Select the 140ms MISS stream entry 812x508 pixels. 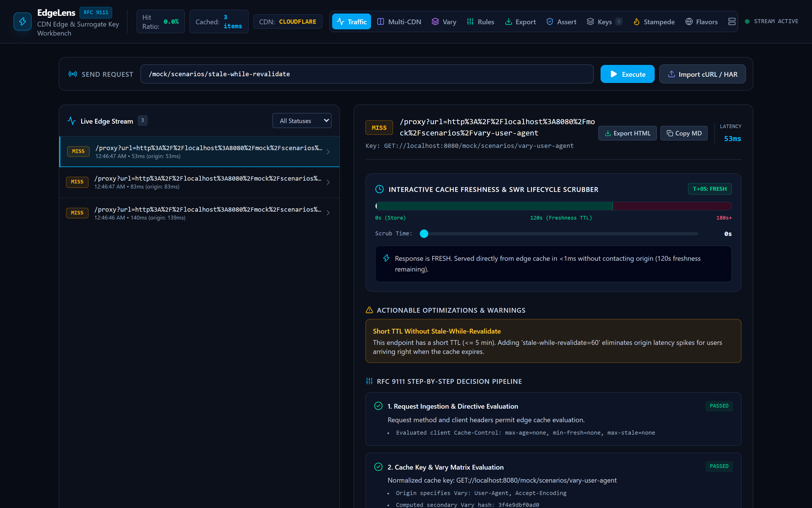click(199, 213)
